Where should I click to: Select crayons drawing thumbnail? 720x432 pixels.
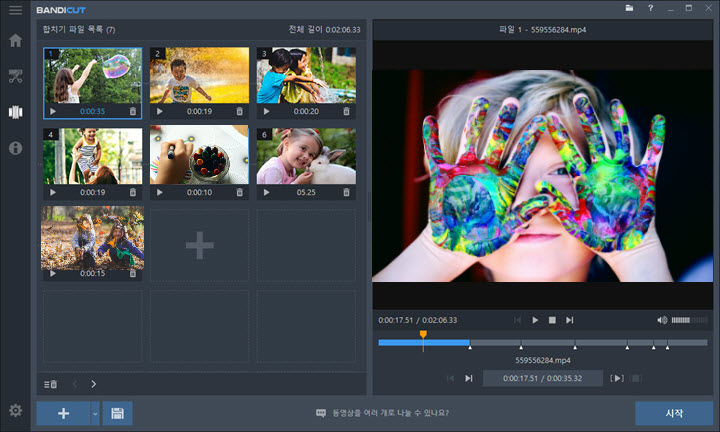click(x=199, y=155)
